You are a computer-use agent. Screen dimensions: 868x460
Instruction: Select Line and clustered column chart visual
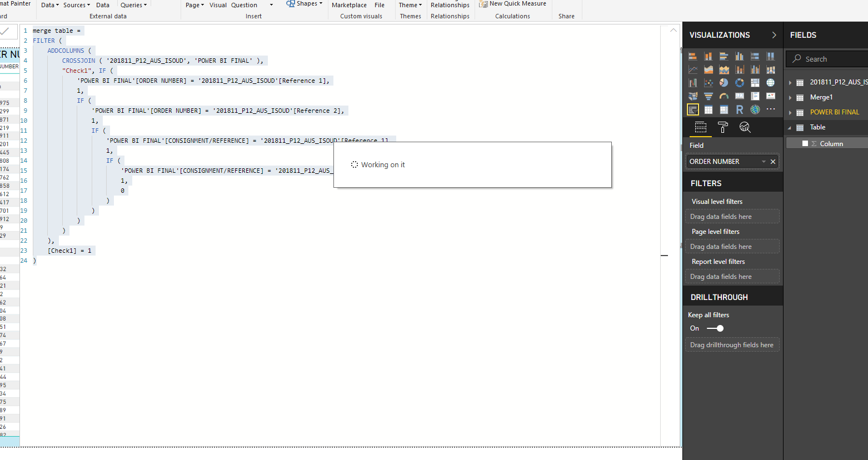coord(755,69)
